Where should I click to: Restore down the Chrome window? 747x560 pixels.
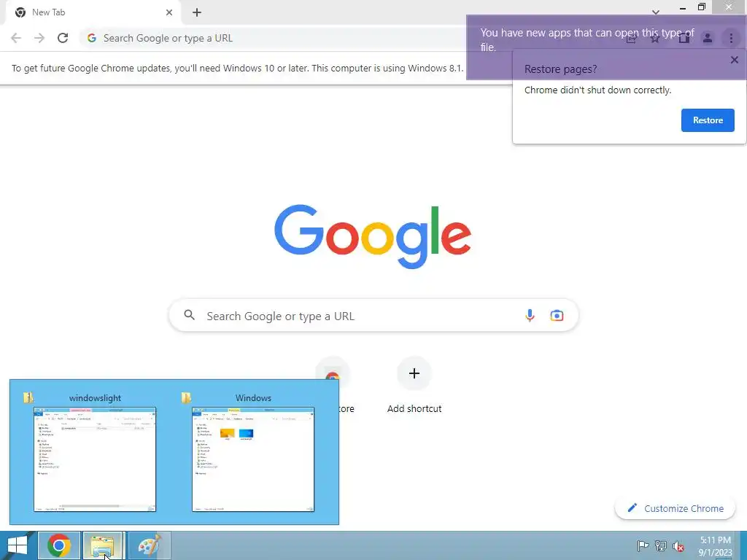701,7
